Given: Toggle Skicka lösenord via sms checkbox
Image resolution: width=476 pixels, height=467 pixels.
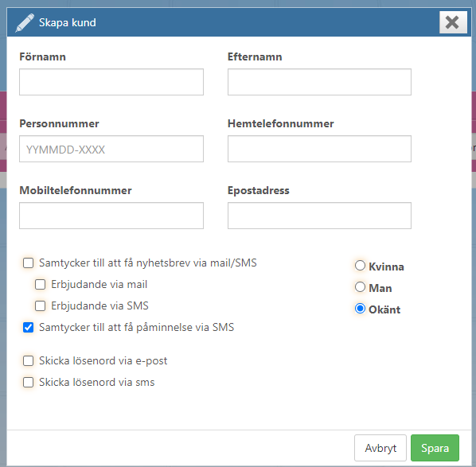Looking at the screenshot, I should tap(28, 383).
